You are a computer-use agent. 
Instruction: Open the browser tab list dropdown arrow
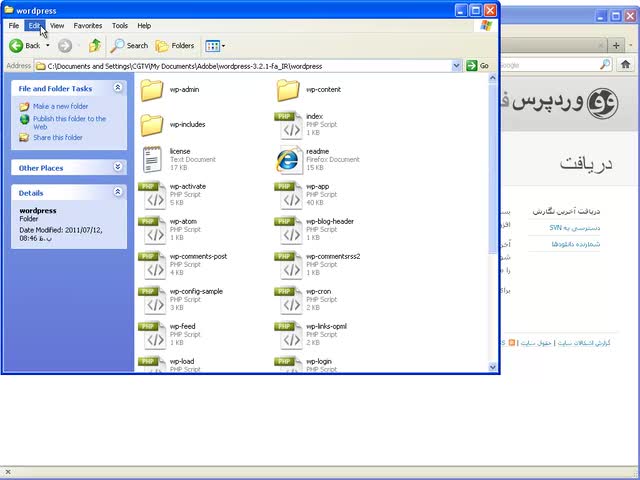[631, 45]
